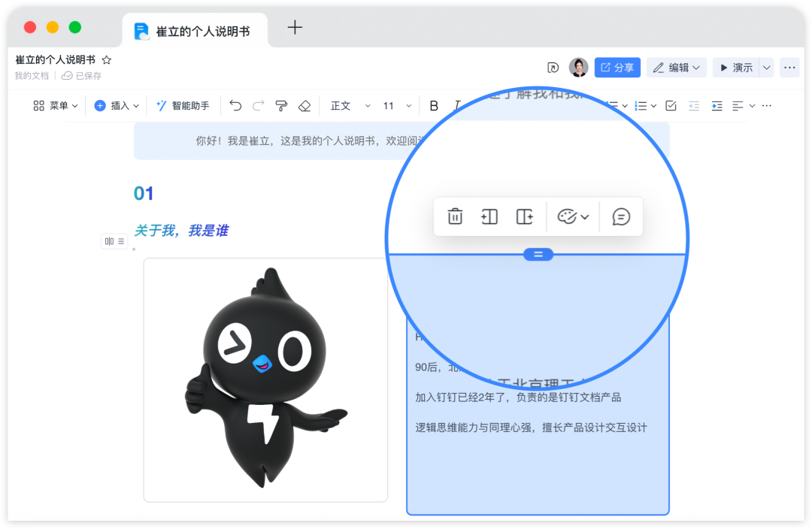This screenshot has width=812, height=529.
Task: Open user avatar profile
Action: [578, 68]
